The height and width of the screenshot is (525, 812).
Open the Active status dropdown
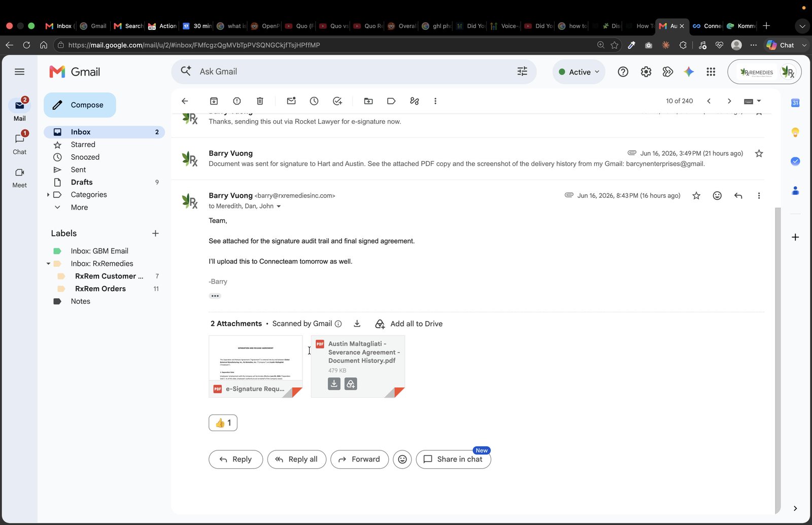[x=579, y=72]
